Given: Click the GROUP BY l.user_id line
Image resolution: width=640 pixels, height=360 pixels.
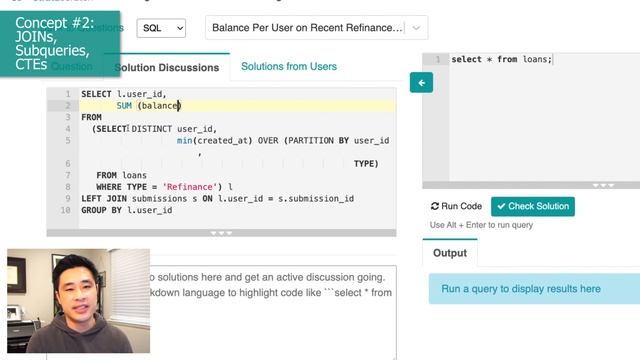Looking at the screenshot, I should click(127, 210).
